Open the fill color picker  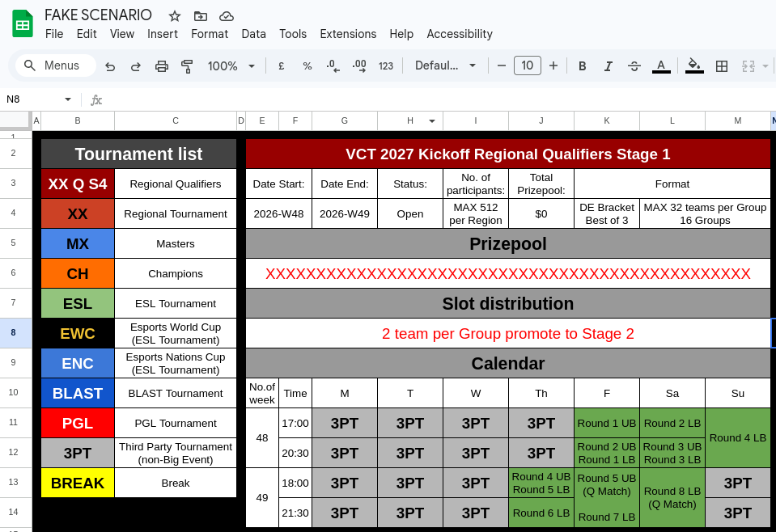click(694, 65)
